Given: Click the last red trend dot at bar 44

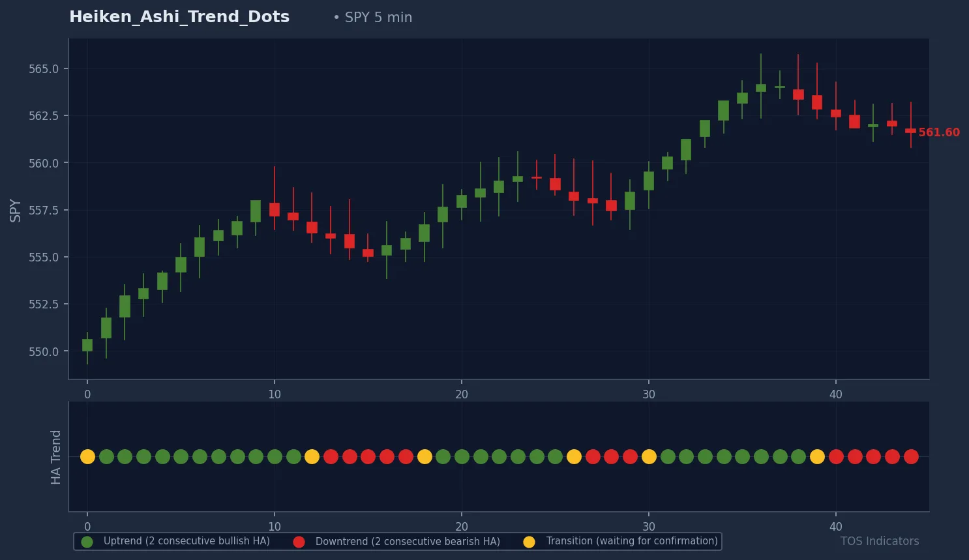Looking at the screenshot, I should (x=911, y=456).
